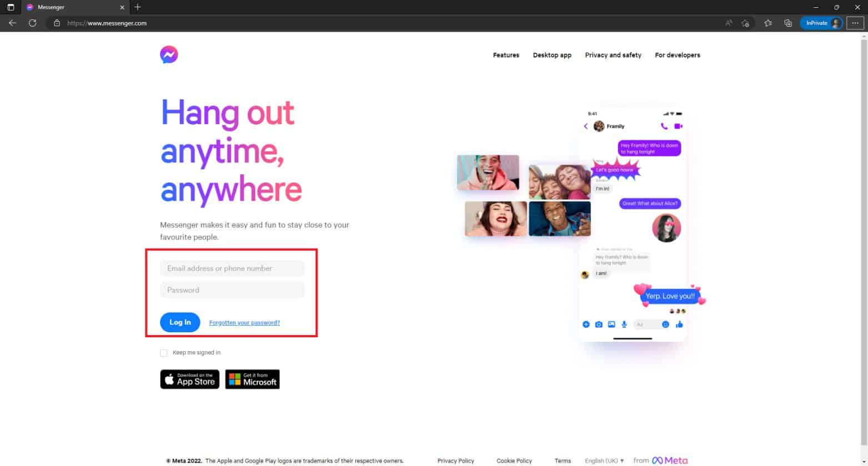Click into the Password field
Image resolution: width=868 pixels, height=466 pixels.
tap(232, 290)
